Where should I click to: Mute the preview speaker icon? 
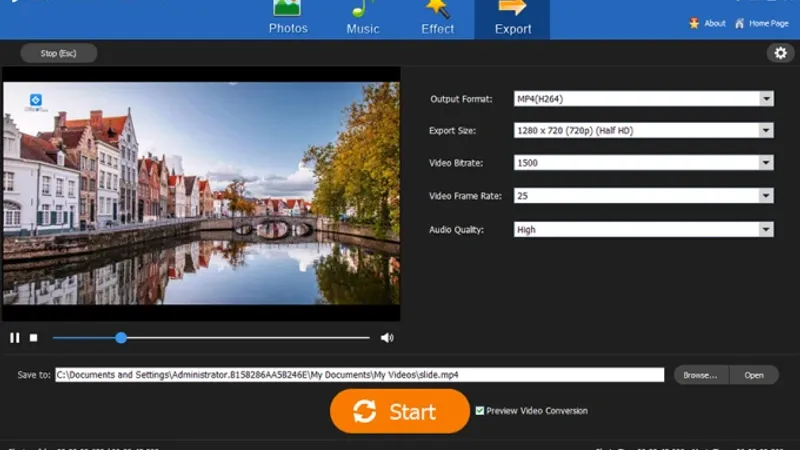pyautogui.click(x=387, y=338)
